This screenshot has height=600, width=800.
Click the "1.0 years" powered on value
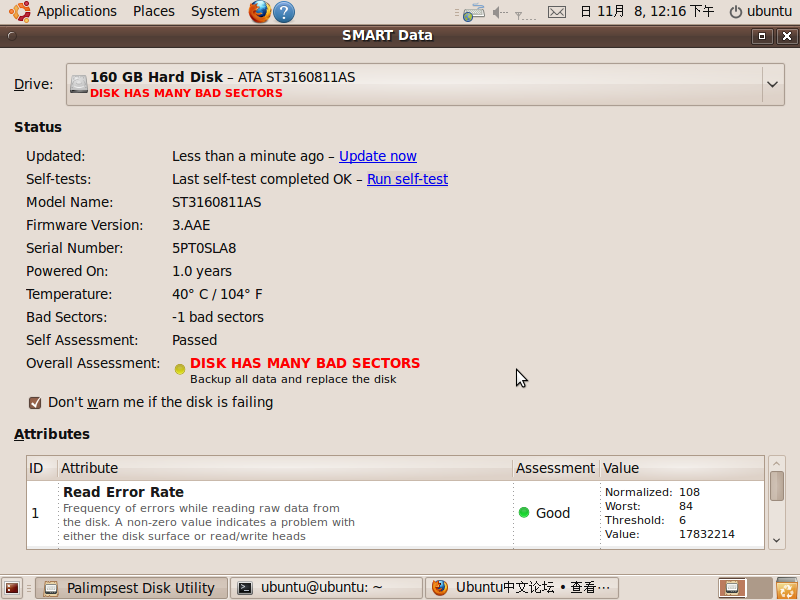point(202,271)
